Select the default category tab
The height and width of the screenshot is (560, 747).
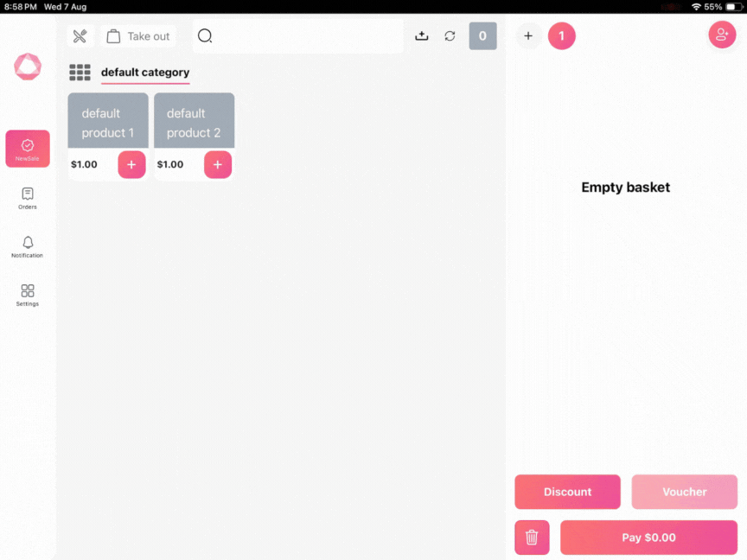(x=145, y=73)
